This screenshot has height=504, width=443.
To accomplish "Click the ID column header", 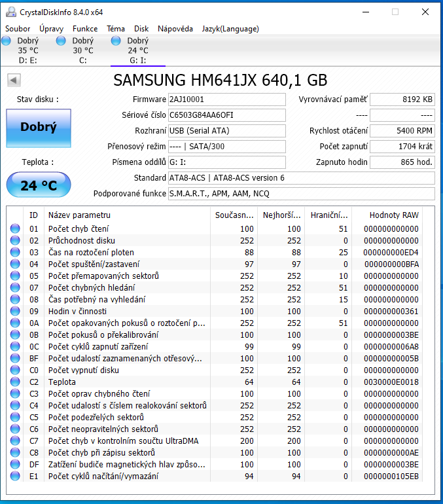I will (34, 215).
